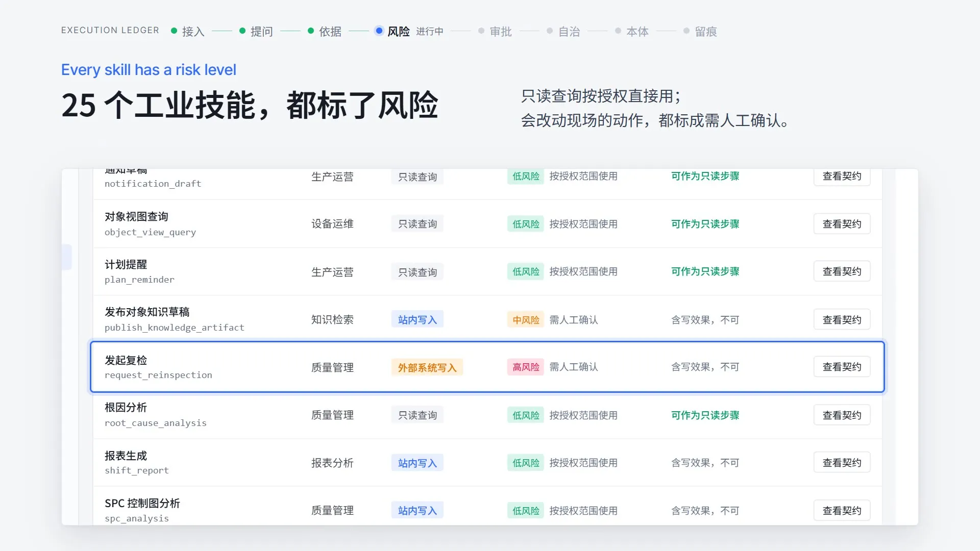Select the 风险 step currently in progress

click(409, 31)
